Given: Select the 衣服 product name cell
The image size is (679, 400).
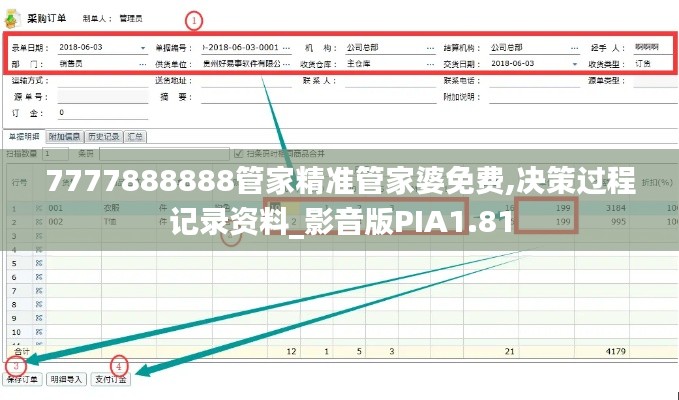Looking at the screenshot, I should pyautogui.click(x=129, y=208).
